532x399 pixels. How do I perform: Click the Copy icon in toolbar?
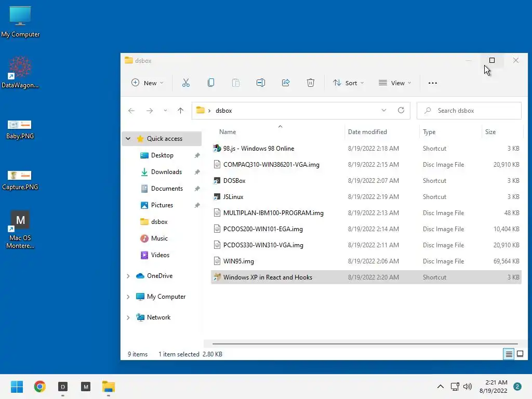click(x=211, y=83)
